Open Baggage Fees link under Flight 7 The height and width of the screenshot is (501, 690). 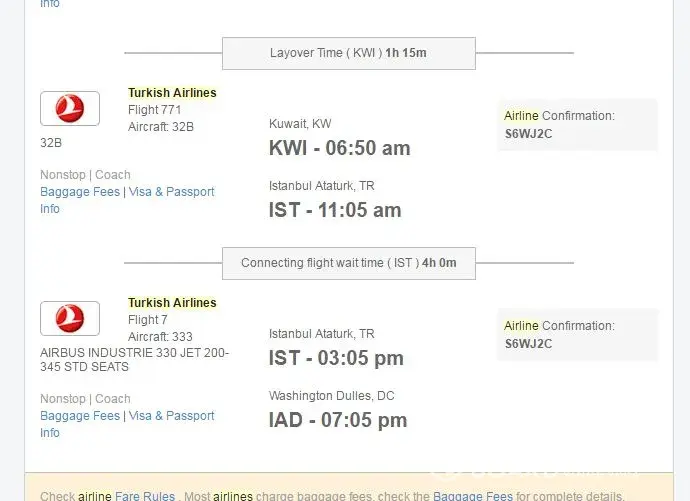tap(80, 416)
